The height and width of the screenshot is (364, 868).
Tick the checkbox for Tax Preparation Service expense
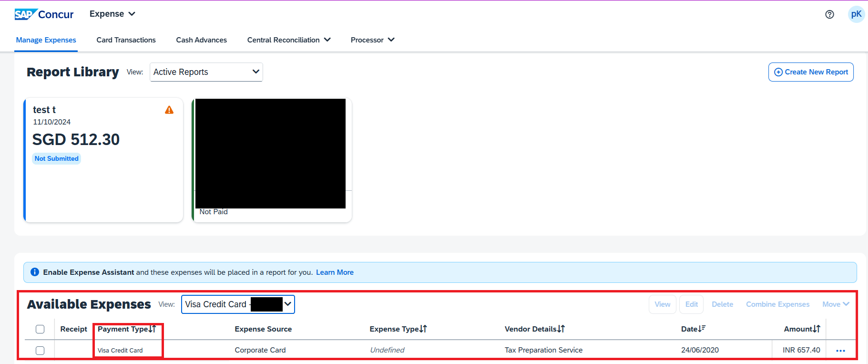click(40, 351)
